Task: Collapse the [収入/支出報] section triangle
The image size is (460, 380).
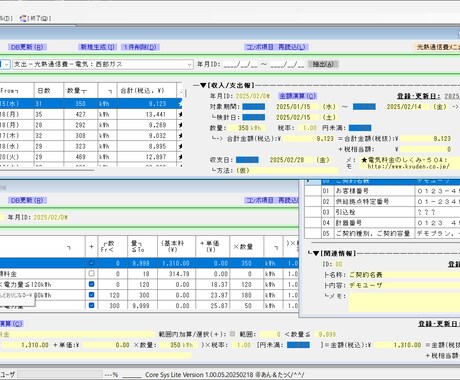Action: coord(204,85)
